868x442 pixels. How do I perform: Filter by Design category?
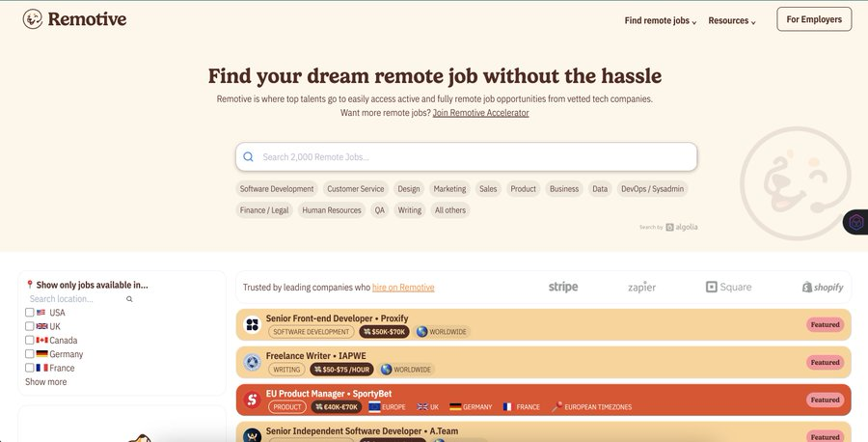[x=409, y=189]
